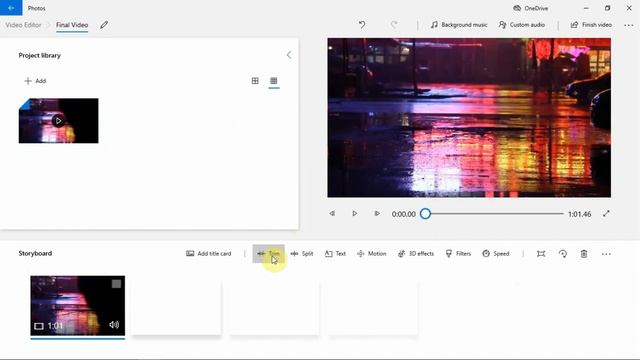This screenshot has width=640, height=360.
Task: Redo the last undone action
Action: tap(393, 25)
